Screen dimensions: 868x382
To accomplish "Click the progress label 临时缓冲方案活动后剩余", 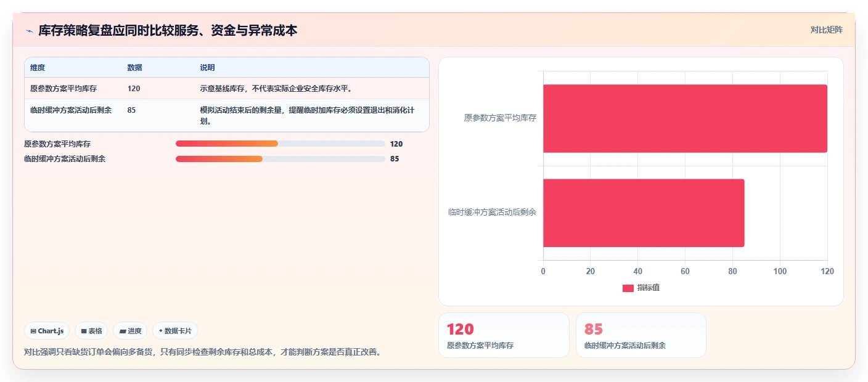I will [x=65, y=158].
